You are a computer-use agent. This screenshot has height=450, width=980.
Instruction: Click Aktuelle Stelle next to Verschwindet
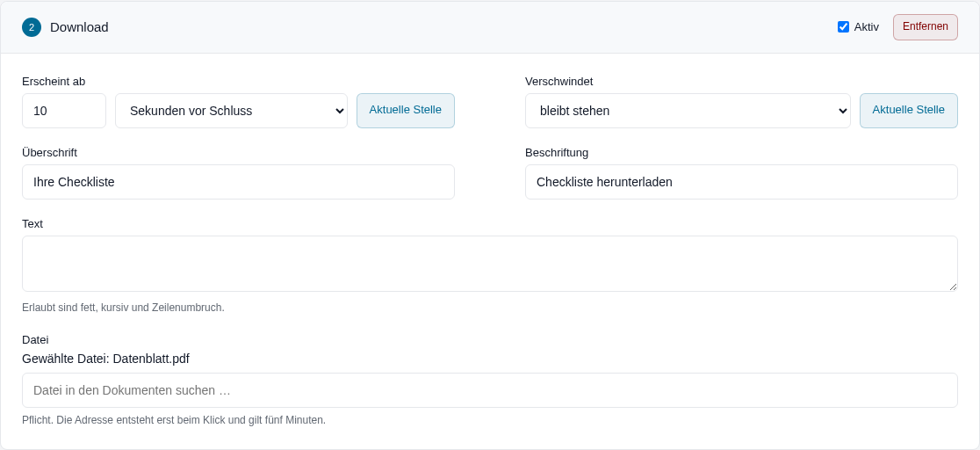tap(909, 111)
